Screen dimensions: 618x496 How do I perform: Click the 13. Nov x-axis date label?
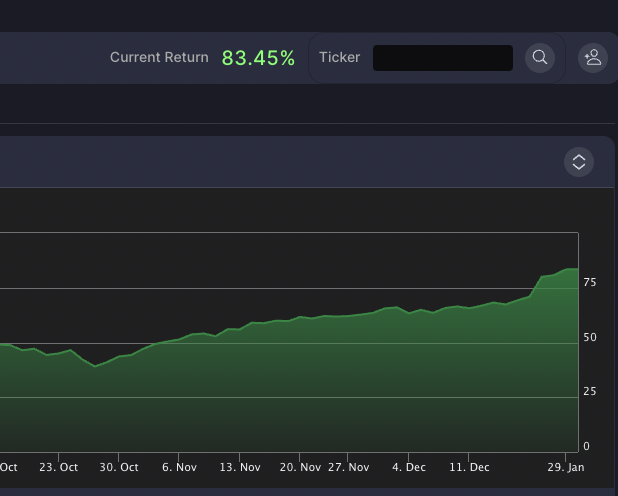pyautogui.click(x=240, y=467)
